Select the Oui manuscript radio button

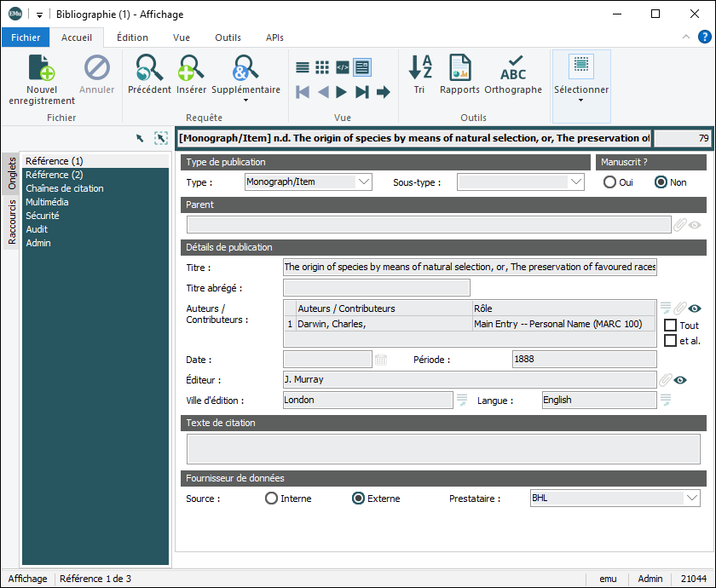610,182
